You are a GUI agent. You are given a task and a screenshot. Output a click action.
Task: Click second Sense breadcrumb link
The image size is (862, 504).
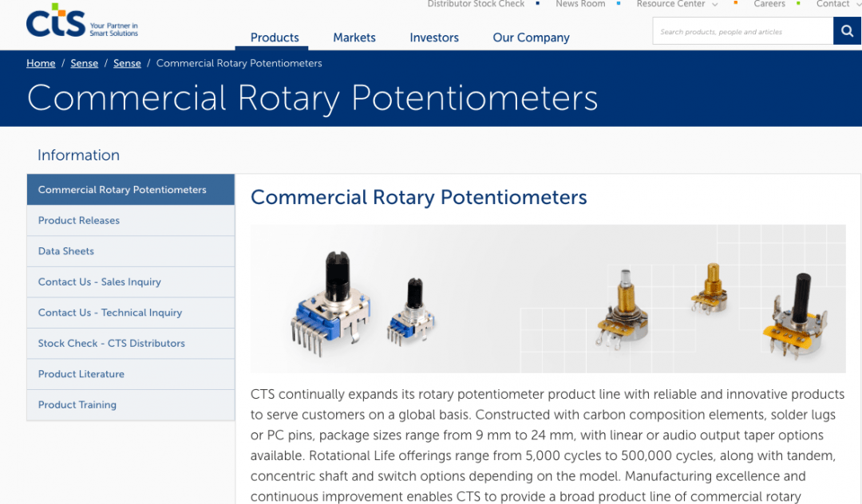[x=127, y=63]
